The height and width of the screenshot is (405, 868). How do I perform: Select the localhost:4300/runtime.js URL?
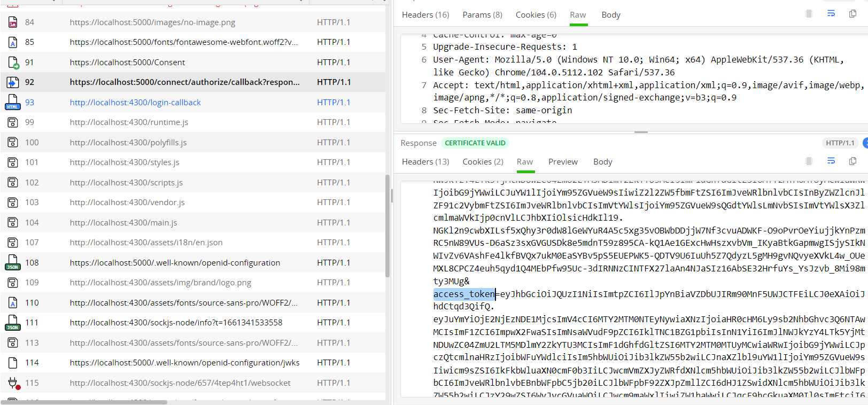(x=129, y=122)
